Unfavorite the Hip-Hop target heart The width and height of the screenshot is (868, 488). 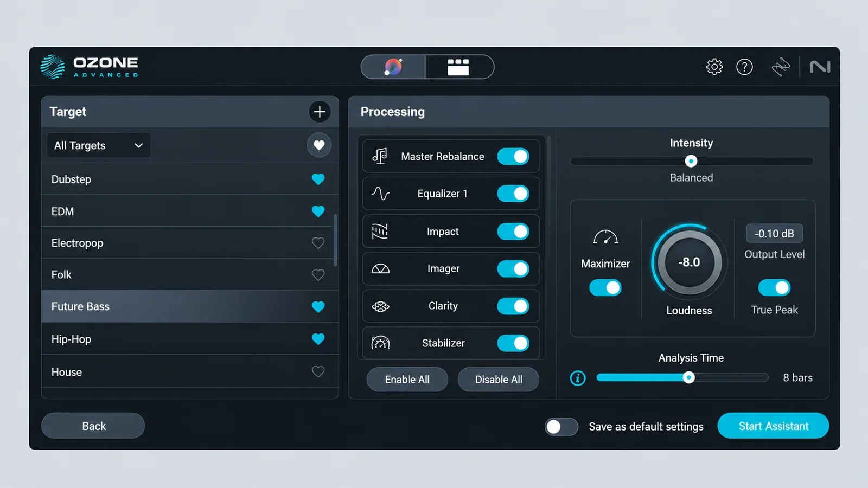coord(318,339)
